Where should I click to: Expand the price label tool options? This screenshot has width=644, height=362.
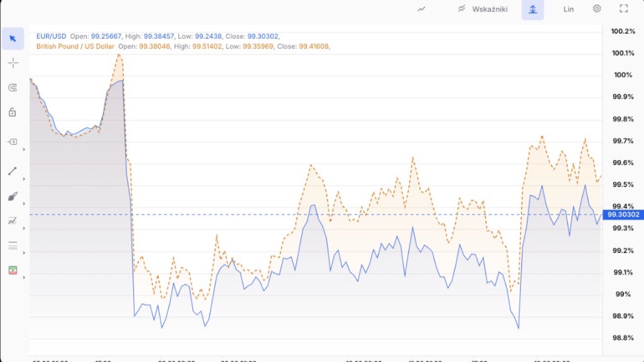pos(24,150)
